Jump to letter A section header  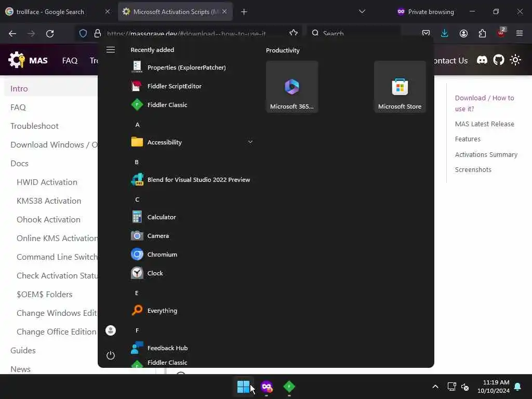click(x=137, y=125)
